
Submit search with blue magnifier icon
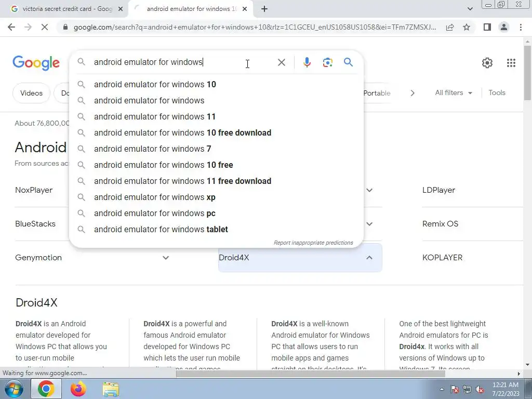click(348, 62)
